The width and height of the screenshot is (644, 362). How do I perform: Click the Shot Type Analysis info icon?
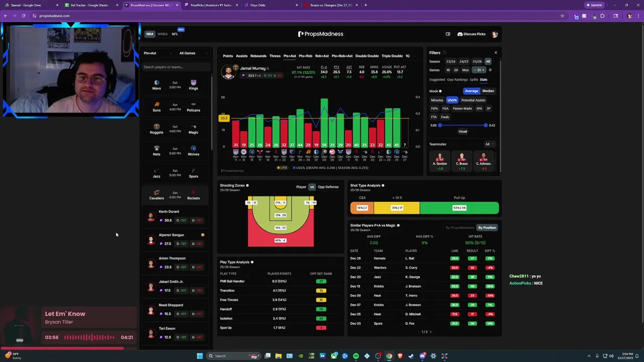(x=383, y=186)
